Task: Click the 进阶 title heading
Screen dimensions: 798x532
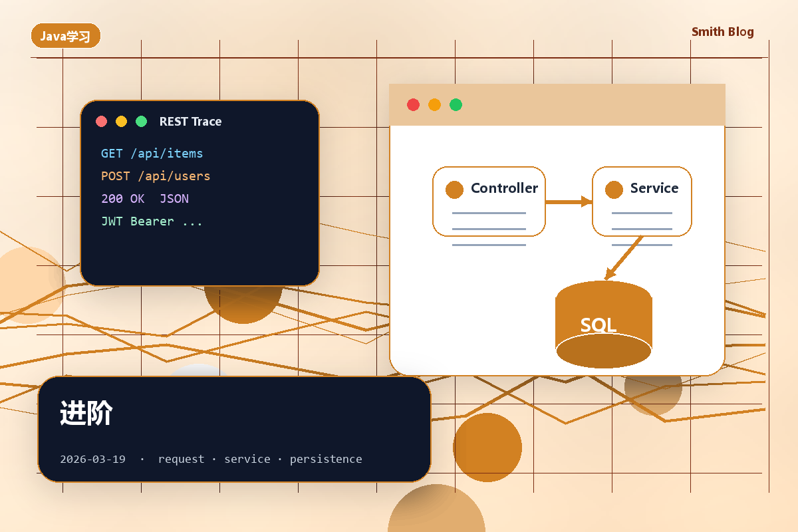Action: point(86,413)
